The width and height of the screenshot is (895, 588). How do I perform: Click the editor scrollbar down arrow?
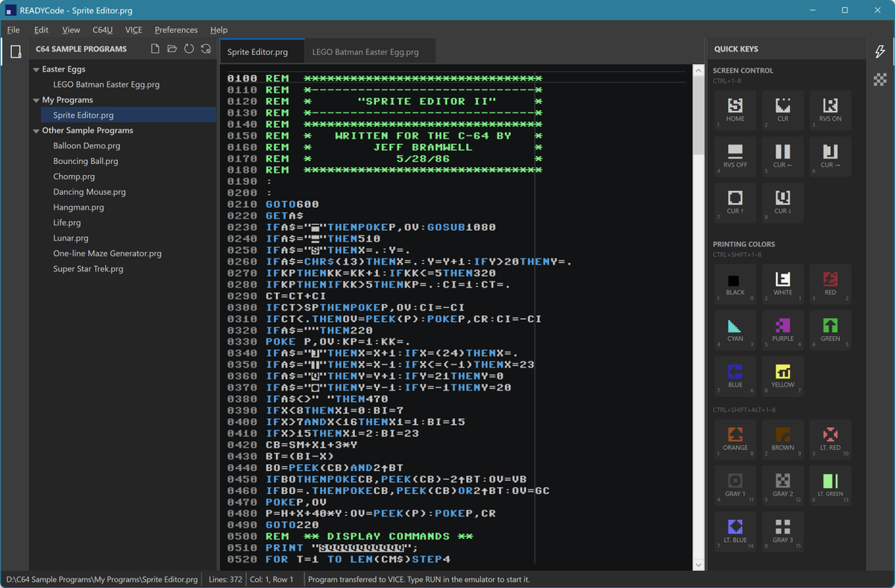[698, 565]
